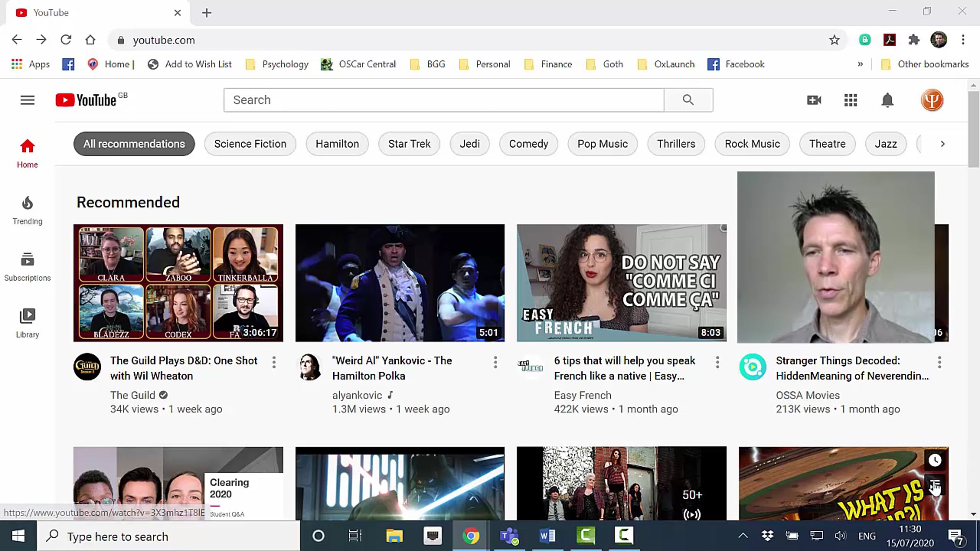Open the Chrome extensions puzzle icon
Image resolution: width=980 pixels, height=551 pixels.
tap(914, 40)
